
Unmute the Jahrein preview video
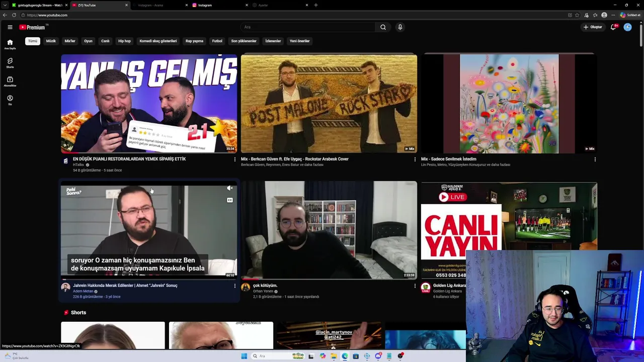pos(229,189)
